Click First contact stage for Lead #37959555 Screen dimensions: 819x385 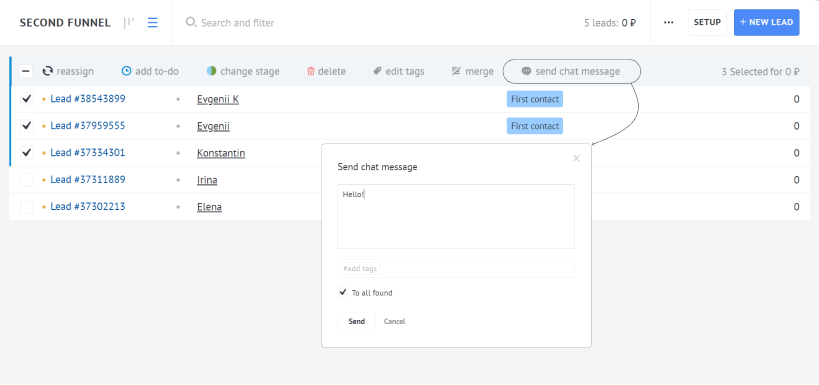pos(535,126)
